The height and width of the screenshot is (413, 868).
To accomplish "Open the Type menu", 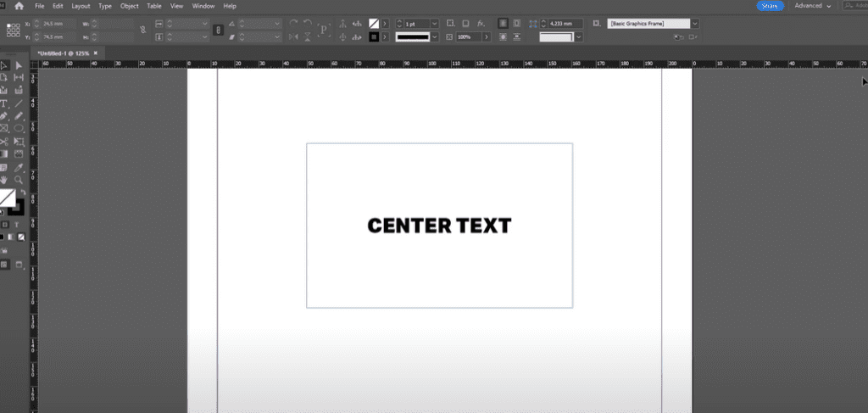I will [105, 6].
